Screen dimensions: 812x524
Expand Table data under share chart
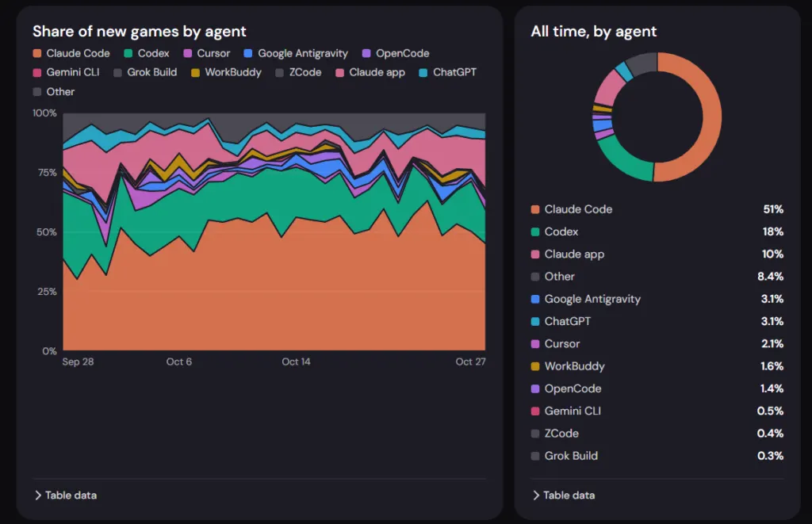click(66, 495)
